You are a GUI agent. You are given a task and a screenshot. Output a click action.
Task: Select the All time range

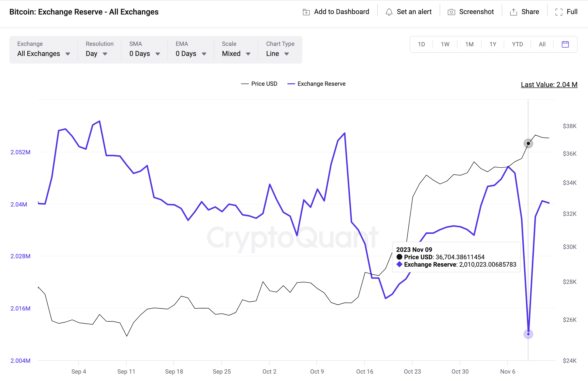point(542,44)
